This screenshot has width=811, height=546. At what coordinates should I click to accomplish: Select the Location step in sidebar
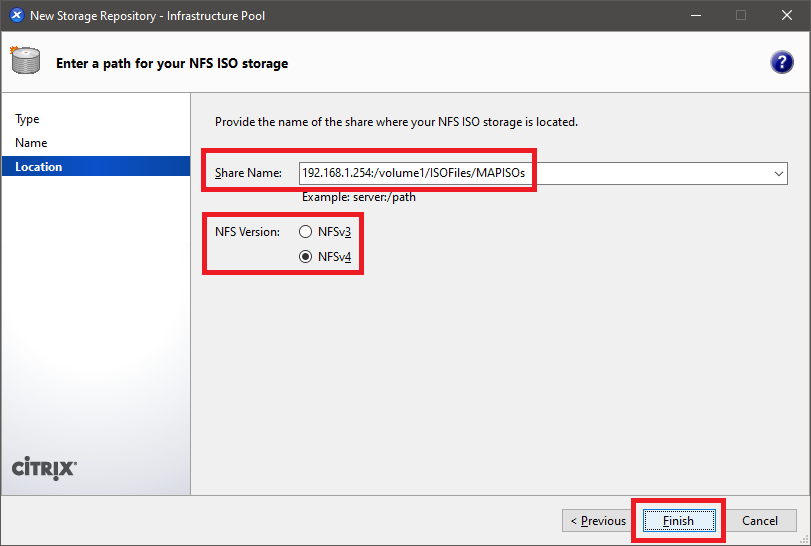click(38, 167)
